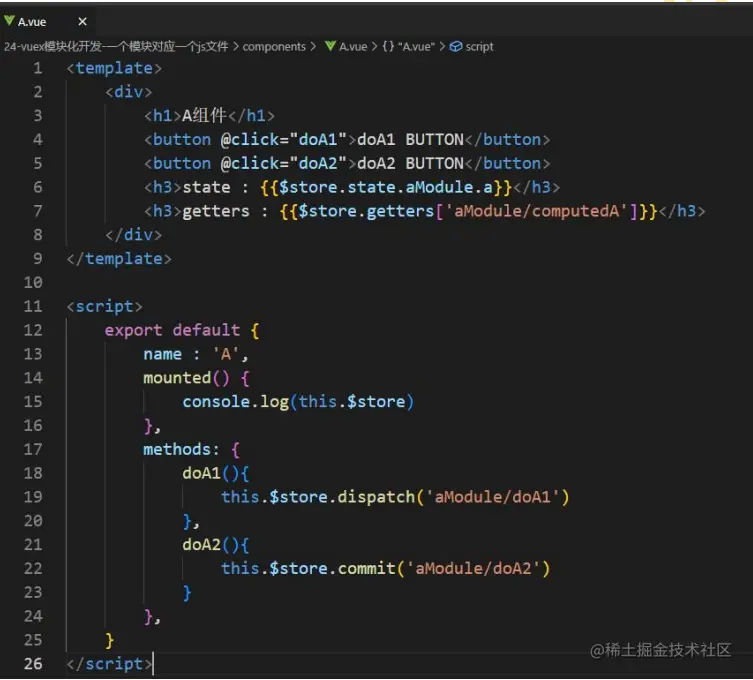Click line number 26 in gutter
Screen dimensions: 753x680
pos(33,664)
